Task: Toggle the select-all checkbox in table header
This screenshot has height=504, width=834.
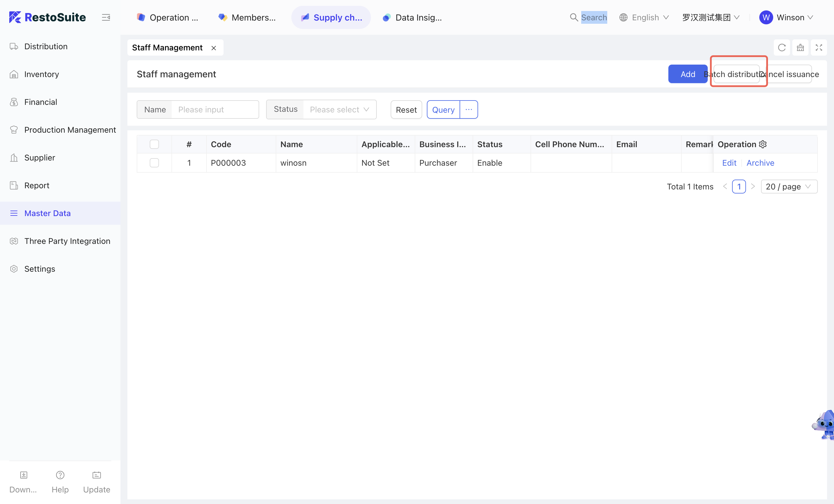Action: click(154, 144)
